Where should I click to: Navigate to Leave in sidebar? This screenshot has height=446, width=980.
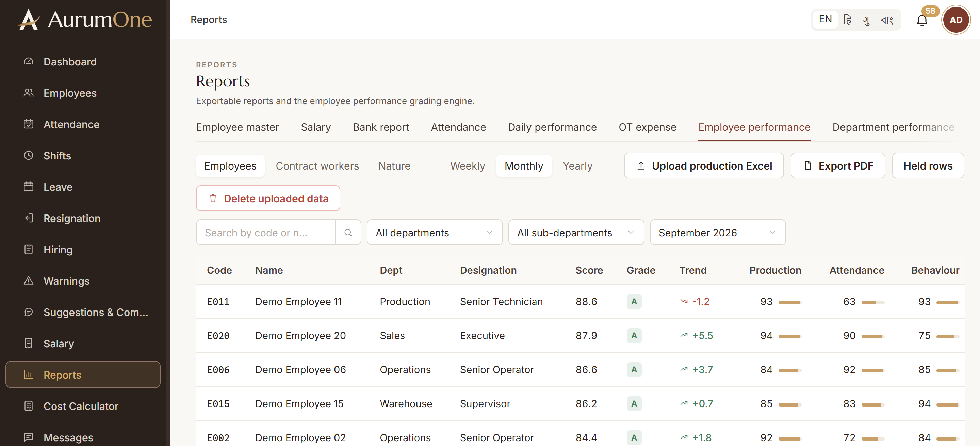coord(83,187)
